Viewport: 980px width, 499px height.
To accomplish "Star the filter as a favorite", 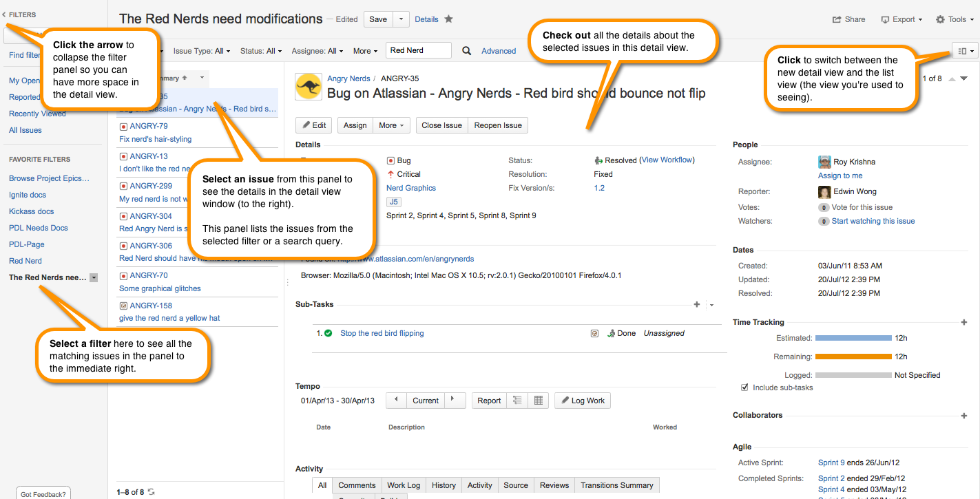I will pyautogui.click(x=449, y=19).
